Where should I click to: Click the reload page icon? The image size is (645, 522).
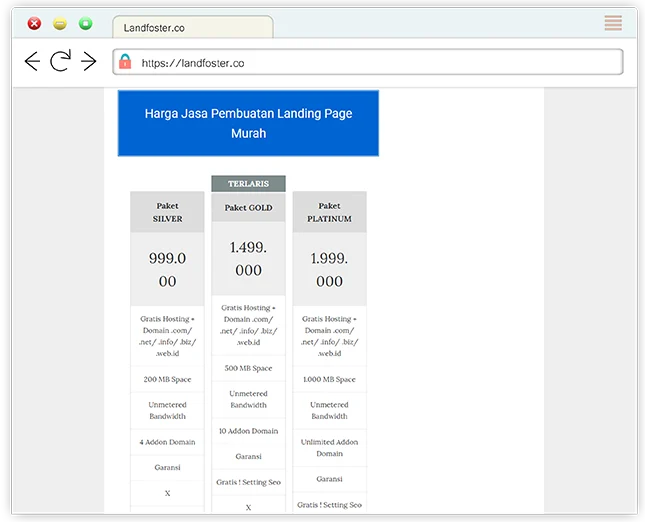pyautogui.click(x=60, y=62)
